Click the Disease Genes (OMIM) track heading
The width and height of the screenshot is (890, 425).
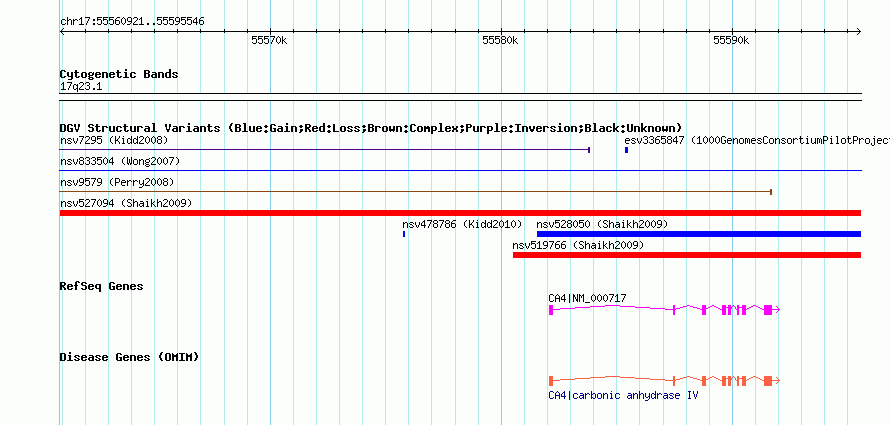[x=129, y=357]
